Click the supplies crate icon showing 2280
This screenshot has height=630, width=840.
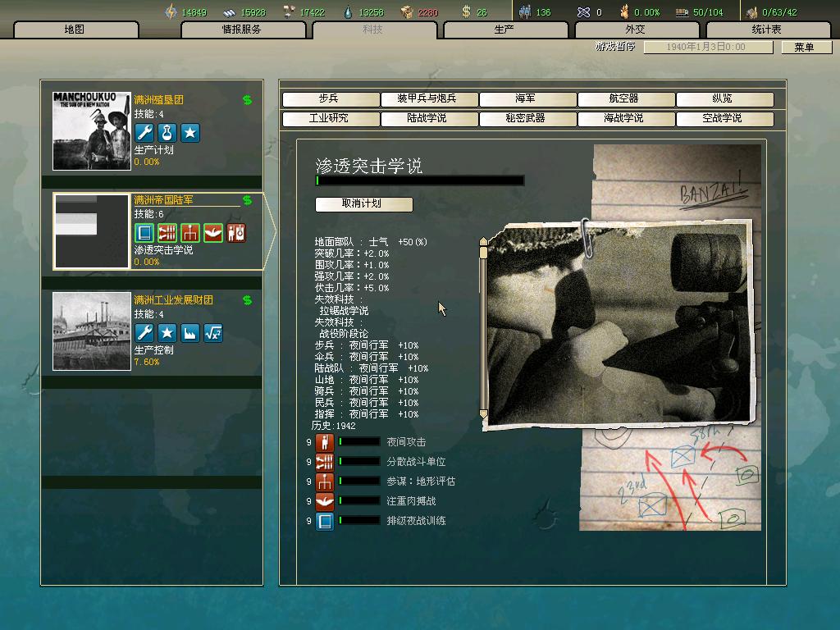pos(407,11)
